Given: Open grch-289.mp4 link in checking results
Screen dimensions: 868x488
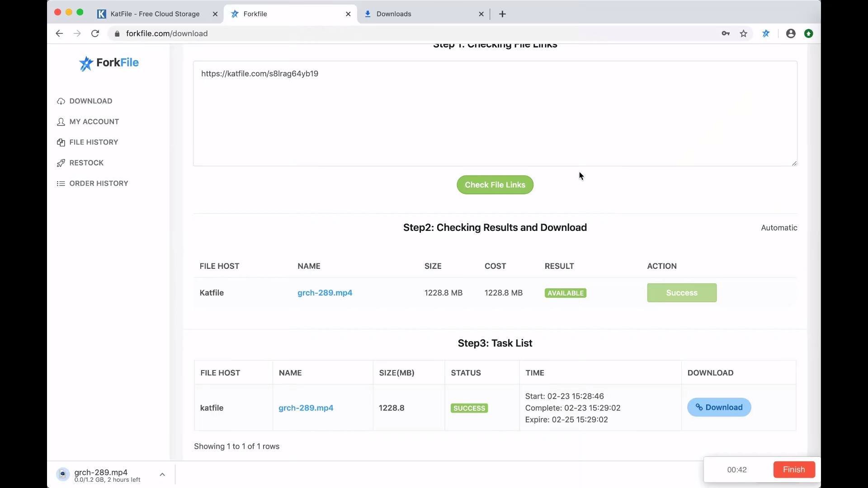Looking at the screenshot, I should click(325, 293).
